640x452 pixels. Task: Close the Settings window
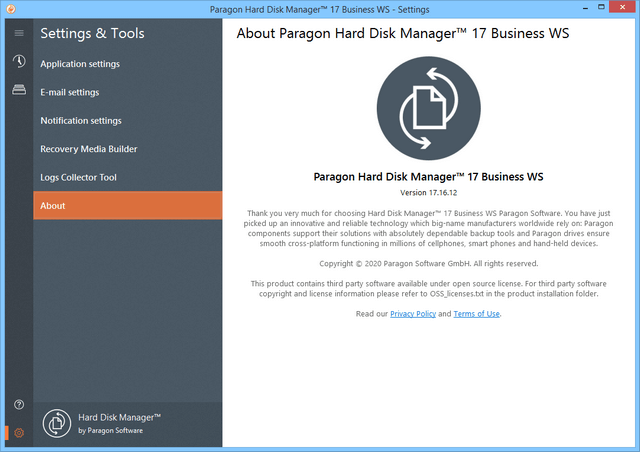click(622, 7)
